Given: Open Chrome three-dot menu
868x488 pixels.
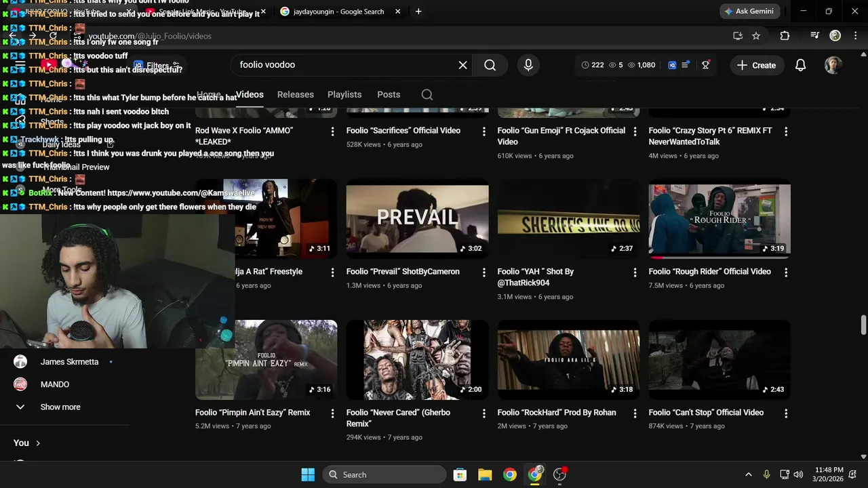Looking at the screenshot, I should [855, 35].
